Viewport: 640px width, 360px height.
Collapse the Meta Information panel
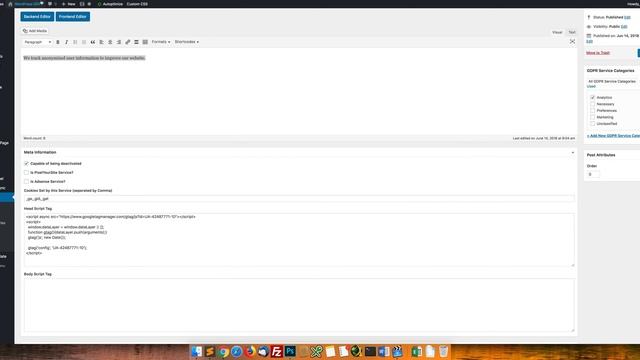coord(573,153)
